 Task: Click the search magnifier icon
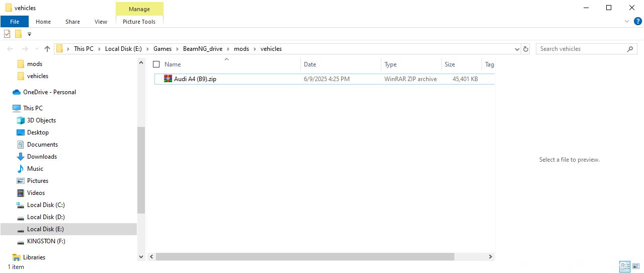tap(630, 49)
